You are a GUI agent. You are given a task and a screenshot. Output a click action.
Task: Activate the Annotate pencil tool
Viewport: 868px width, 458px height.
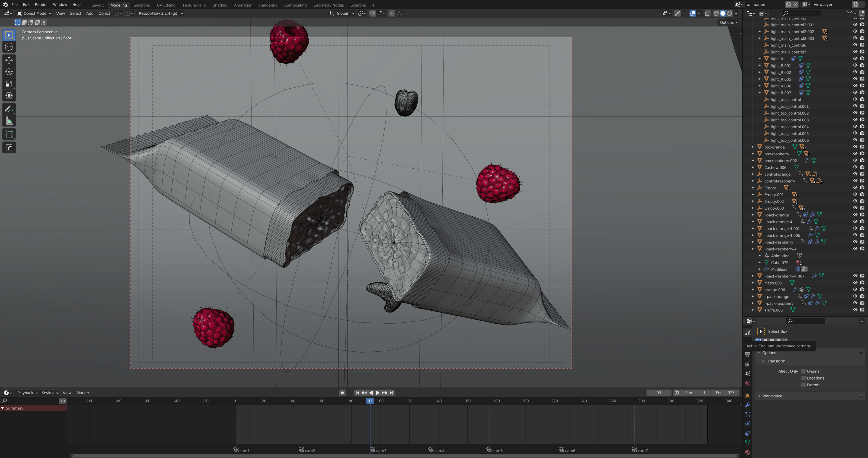pyautogui.click(x=9, y=109)
